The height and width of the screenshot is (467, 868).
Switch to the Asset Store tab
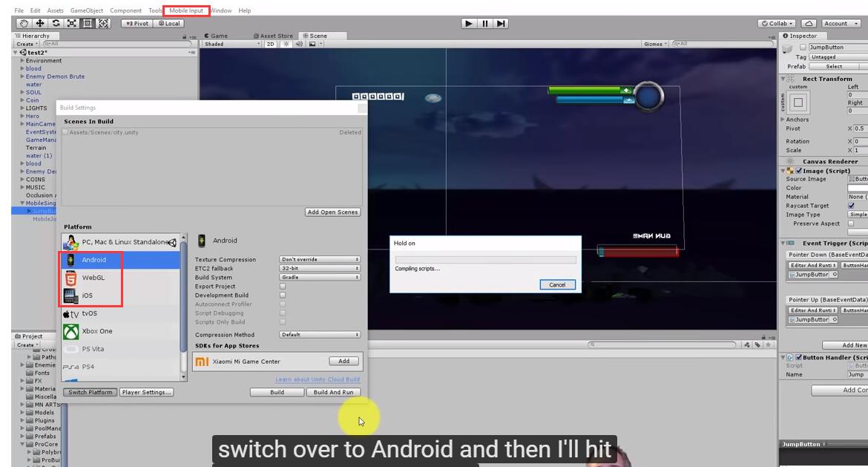(x=273, y=36)
